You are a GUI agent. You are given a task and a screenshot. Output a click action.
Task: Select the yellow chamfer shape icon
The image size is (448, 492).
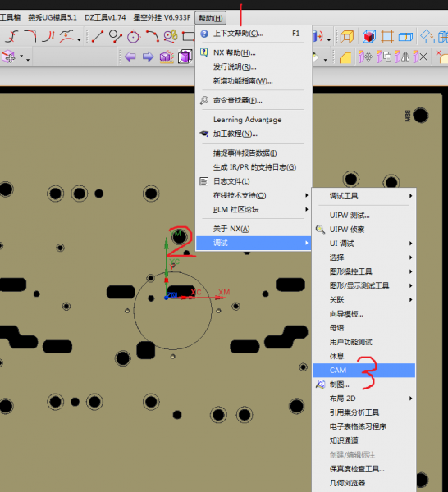(x=345, y=57)
